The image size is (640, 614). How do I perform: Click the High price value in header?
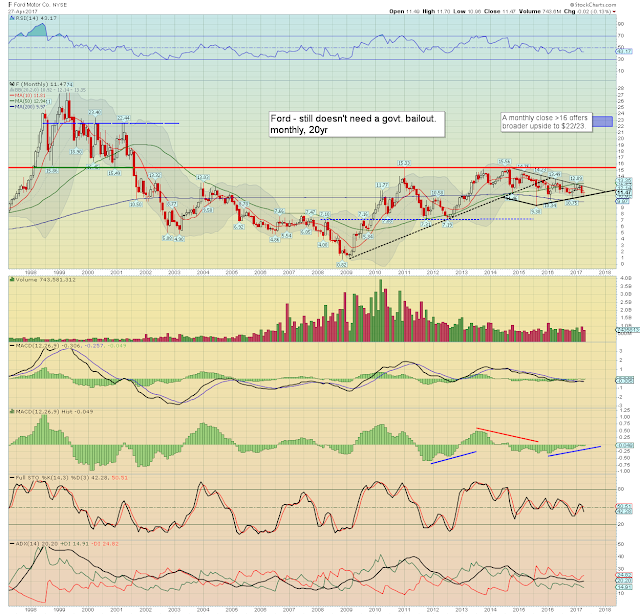click(x=444, y=11)
